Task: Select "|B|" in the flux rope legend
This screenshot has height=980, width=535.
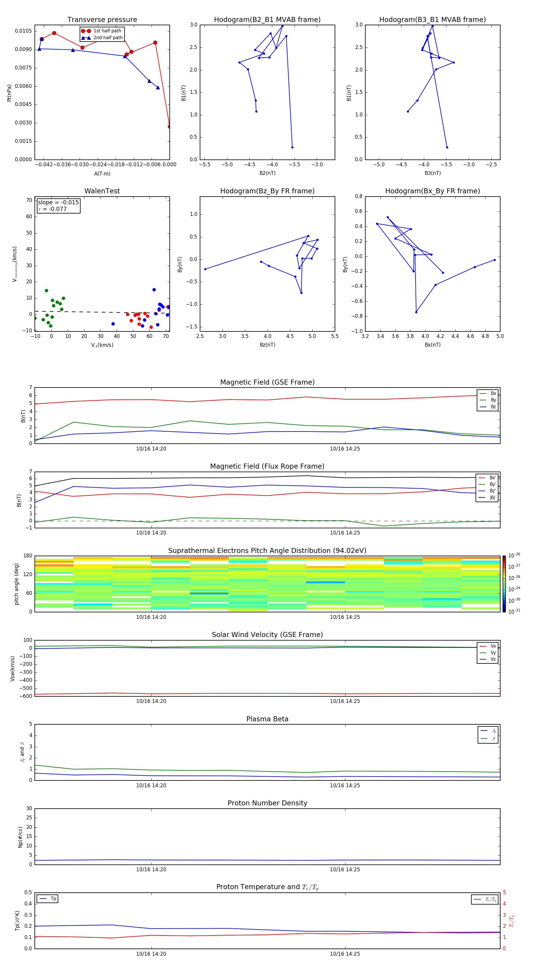Action: (x=487, y=498)
